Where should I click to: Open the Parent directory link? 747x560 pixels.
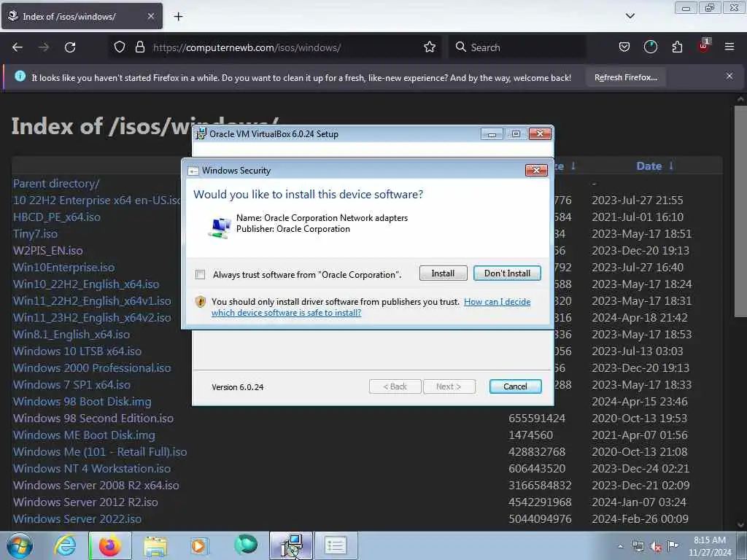(56, 183)
